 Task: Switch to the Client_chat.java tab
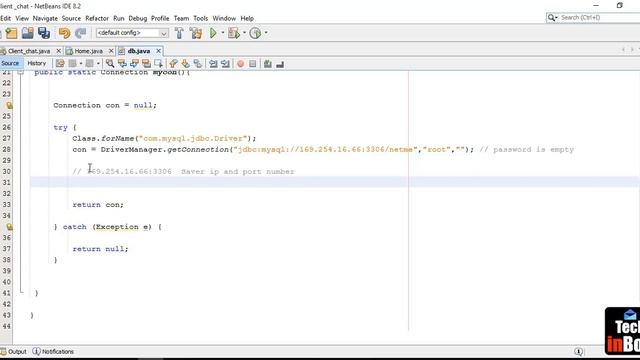29,51
